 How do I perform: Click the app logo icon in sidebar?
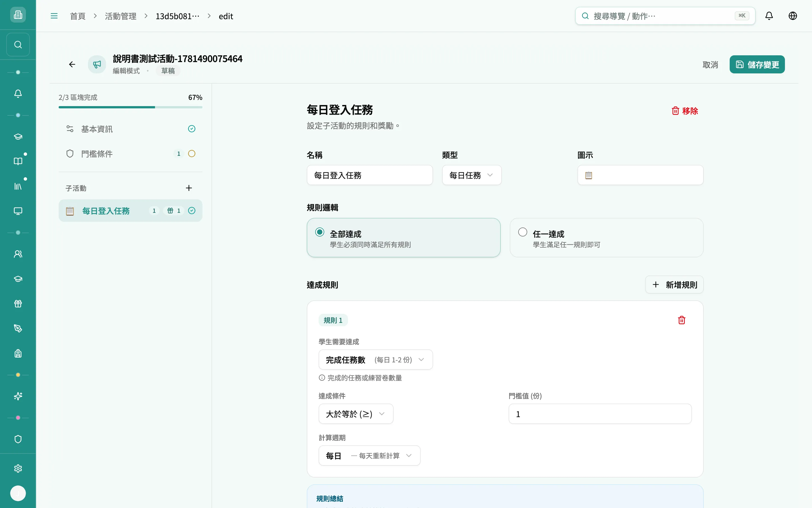[18, 15]
